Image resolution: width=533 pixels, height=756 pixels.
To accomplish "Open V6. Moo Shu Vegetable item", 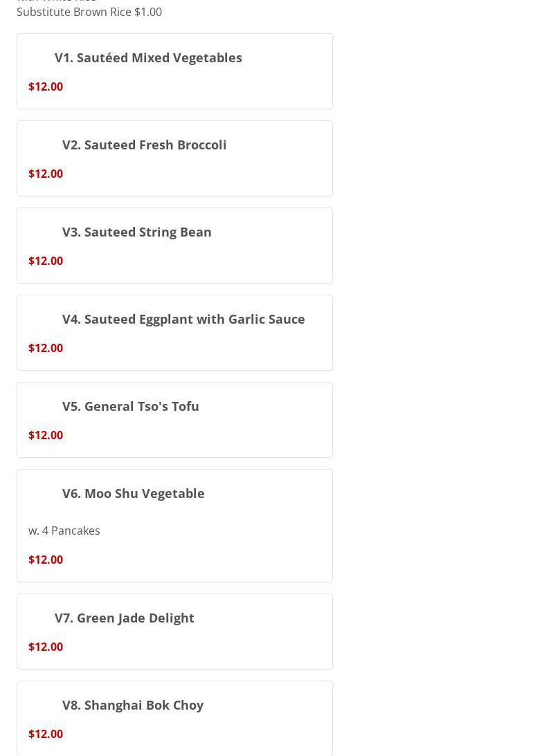I will 133,493.
